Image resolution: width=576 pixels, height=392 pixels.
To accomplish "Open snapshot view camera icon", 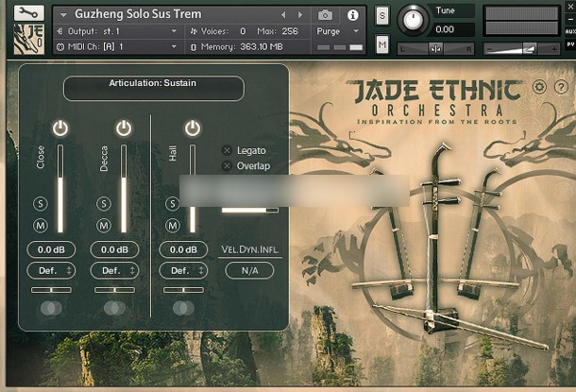I will 325,15.
